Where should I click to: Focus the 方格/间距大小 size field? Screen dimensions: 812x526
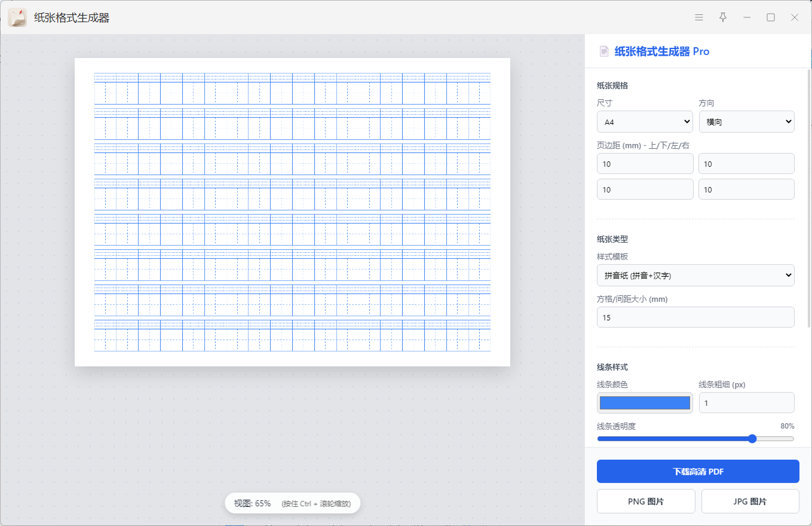(695, 317)
